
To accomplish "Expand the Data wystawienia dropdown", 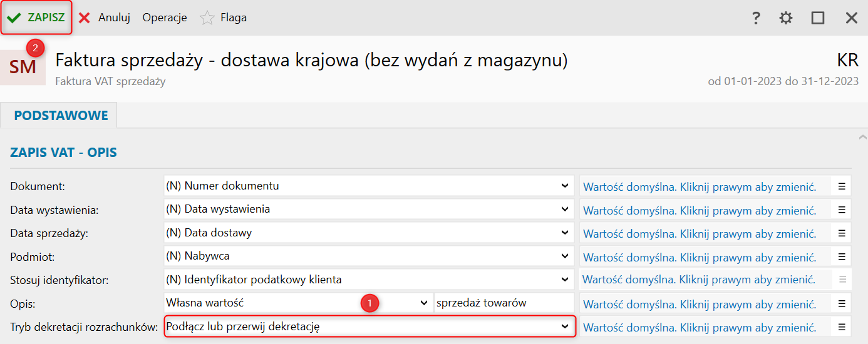I will (565, 210).
